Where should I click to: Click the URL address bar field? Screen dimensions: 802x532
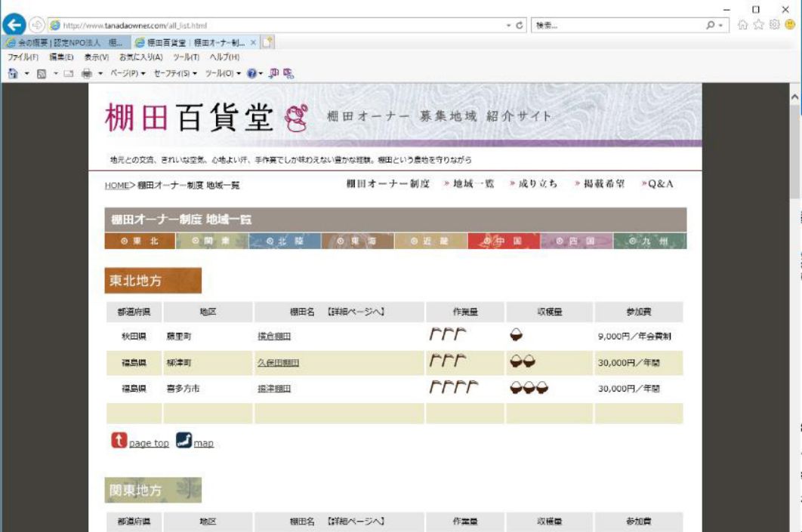point(278,25)
